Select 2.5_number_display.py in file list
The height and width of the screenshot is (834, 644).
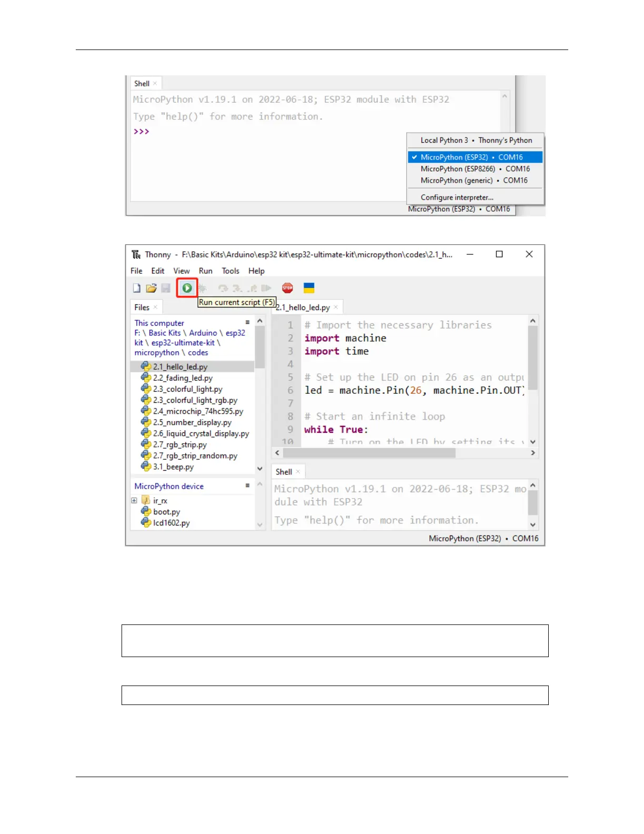pos(186,422)
